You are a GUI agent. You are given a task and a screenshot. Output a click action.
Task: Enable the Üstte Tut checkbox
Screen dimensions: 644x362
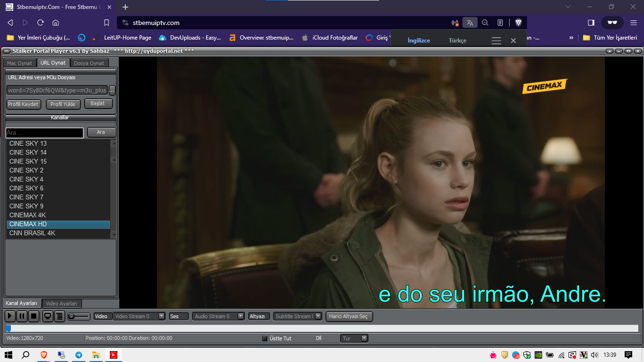click(x=264, y=338)
